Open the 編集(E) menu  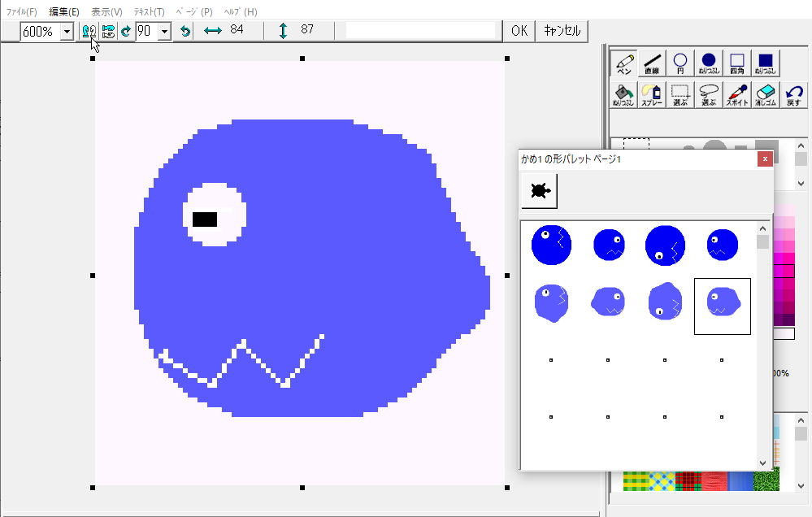point(63,11)
